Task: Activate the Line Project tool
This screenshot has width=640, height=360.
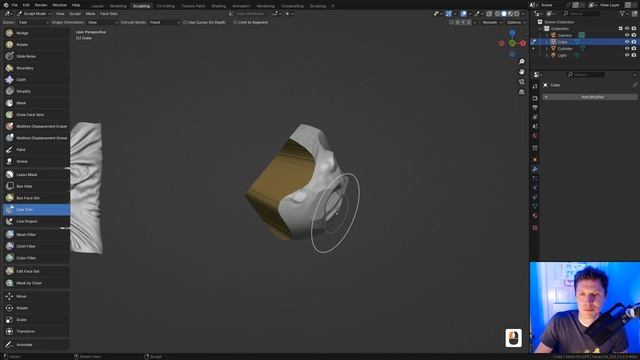Action: point(36,221)
